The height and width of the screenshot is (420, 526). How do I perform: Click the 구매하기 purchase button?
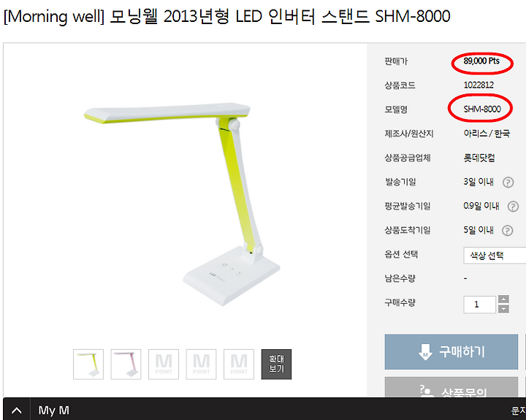(451, 351)
